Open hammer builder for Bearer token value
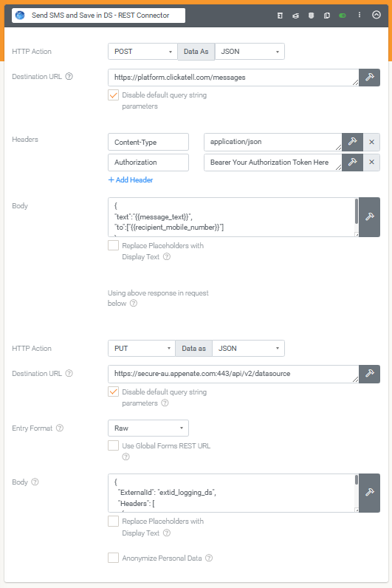This screenshot has height=588, width=392. tap(353, 163)
